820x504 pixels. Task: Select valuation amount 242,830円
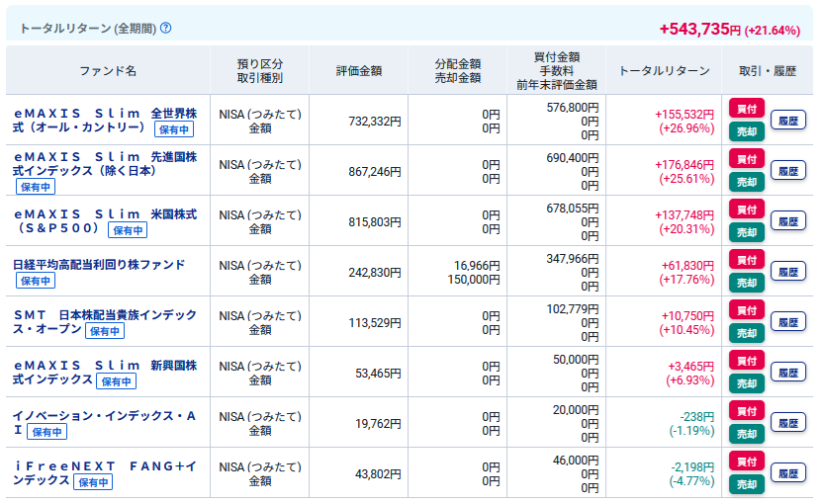pyautogui.click(x=375, y=273)
